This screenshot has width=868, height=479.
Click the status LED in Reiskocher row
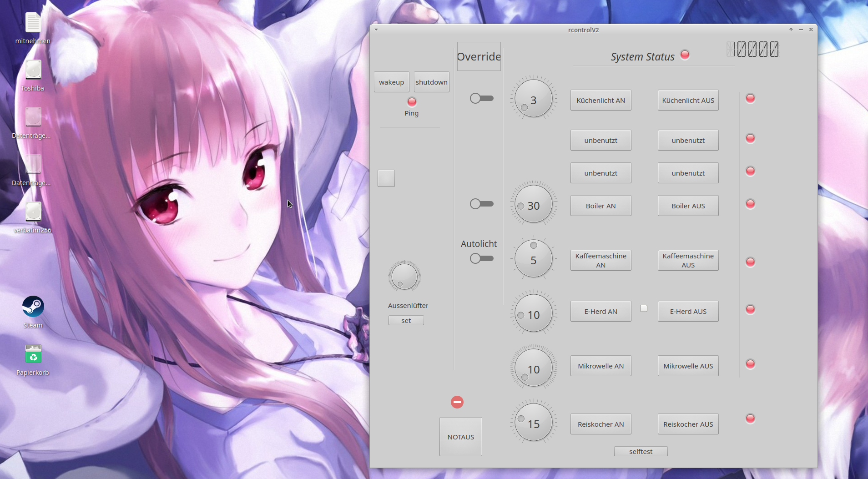(750, 418)
